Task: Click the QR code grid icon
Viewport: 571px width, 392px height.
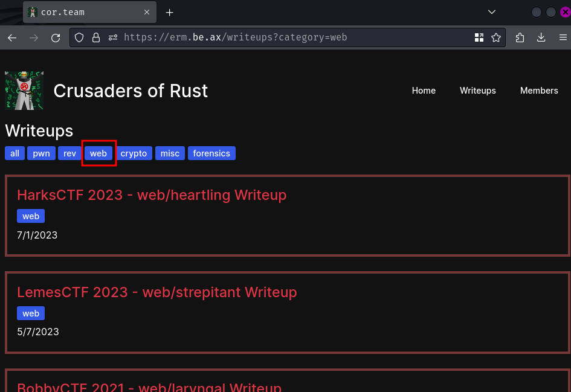Action: tap(479, 37)
